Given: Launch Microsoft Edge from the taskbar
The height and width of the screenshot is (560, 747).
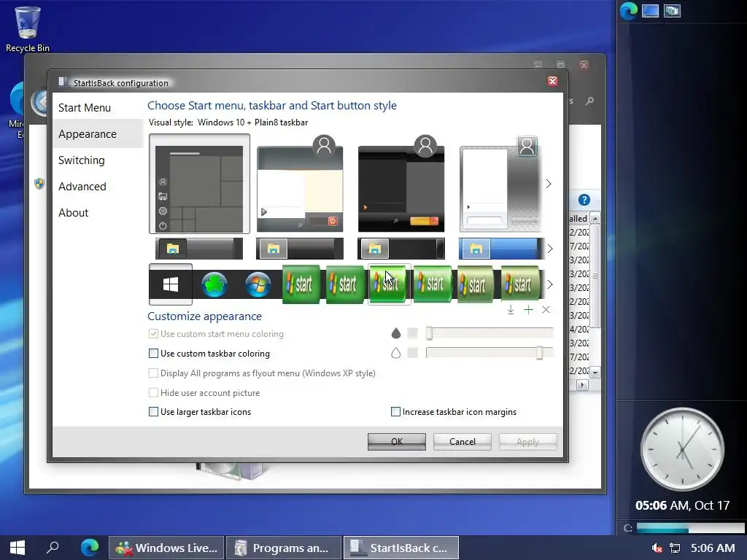Looking at the screenshot, I should click(x=90, y=548).
